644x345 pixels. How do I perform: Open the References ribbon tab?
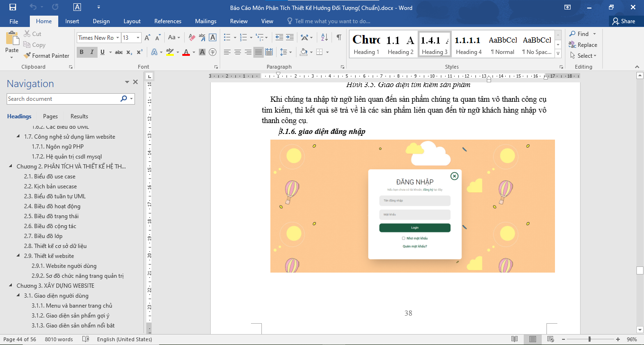pos(168,21)
